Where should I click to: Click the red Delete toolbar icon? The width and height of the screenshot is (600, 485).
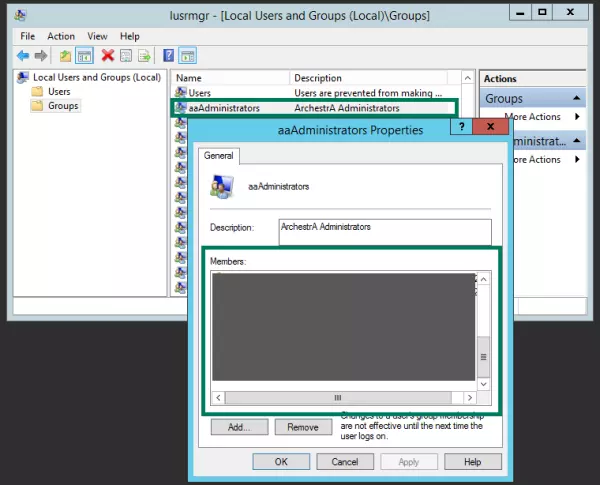107,55
